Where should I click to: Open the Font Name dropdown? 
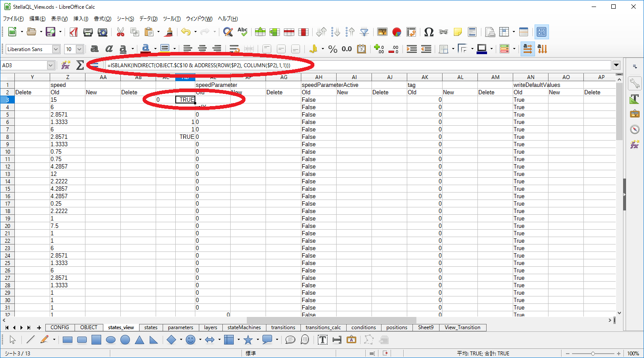point(56,49)
